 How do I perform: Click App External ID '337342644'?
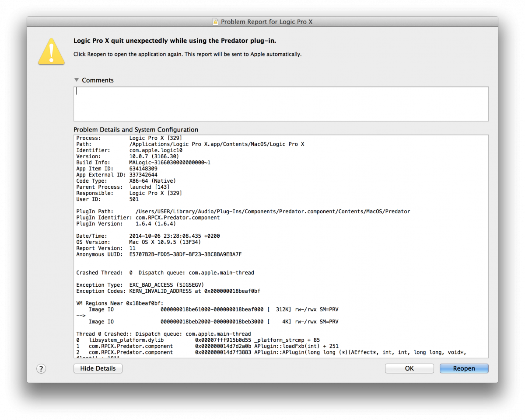(143, 175)
